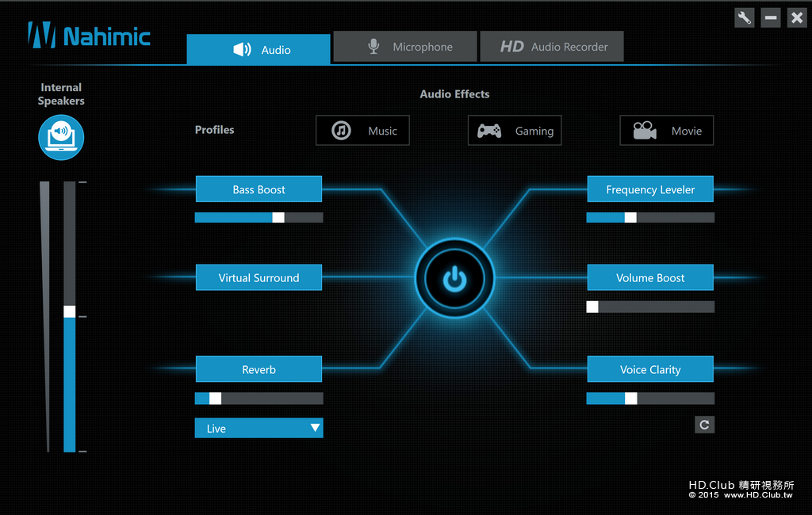812x515 pixels.
Task: Click the Voice Clarity slider
Action: [x=650, y=398]
